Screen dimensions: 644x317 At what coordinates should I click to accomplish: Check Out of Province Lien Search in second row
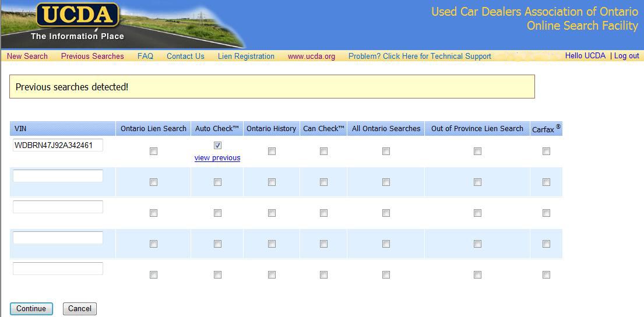[x=477, y=182]
